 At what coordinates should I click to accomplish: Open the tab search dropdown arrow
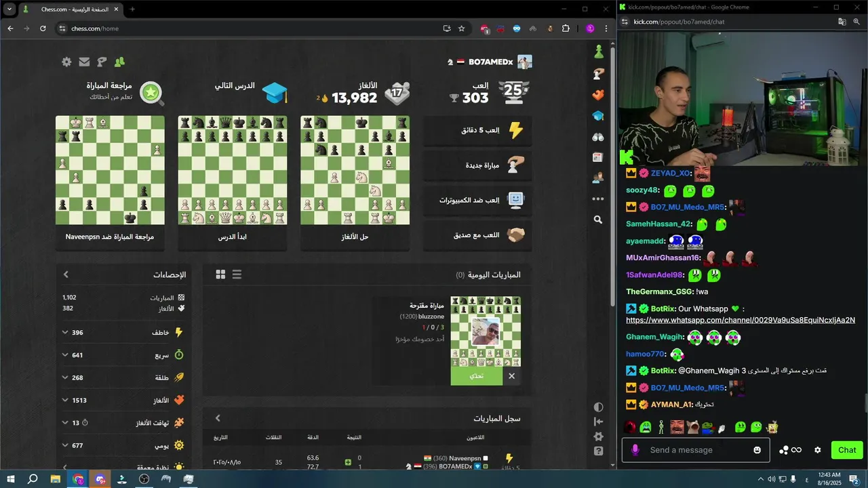point(9,9)
